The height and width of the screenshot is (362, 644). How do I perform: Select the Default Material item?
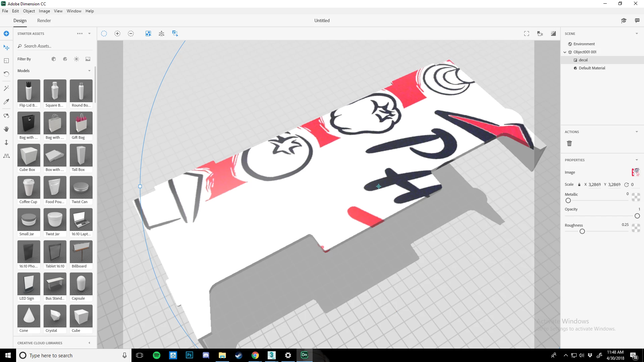592,68
